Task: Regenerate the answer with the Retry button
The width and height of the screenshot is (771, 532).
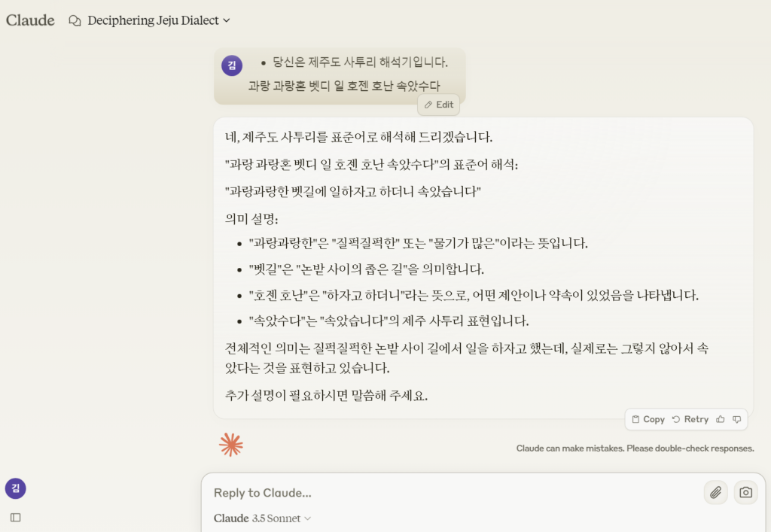Action: pyautogui.click(x=690, y=419)
